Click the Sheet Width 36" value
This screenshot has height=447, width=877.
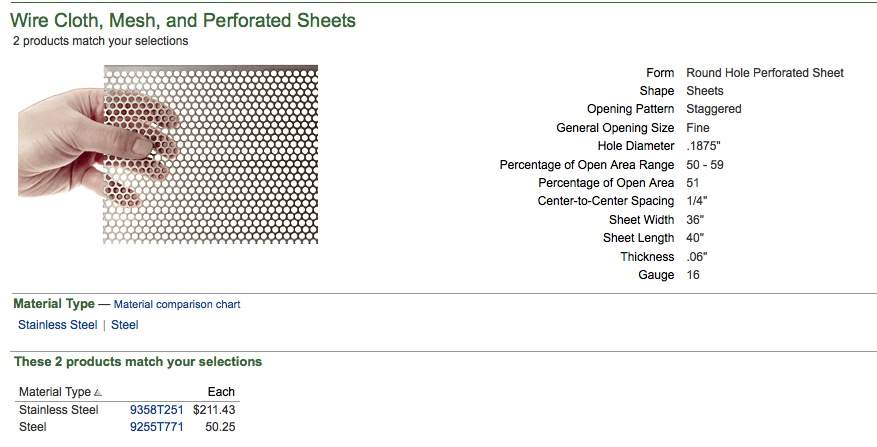[695, 220]
